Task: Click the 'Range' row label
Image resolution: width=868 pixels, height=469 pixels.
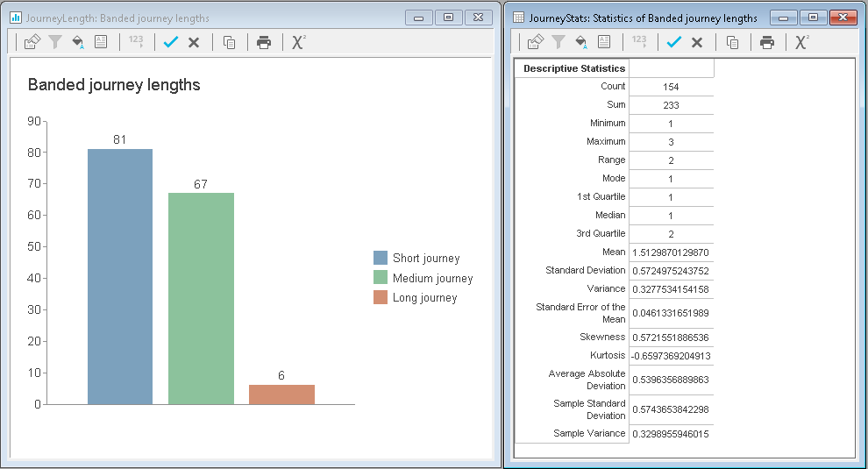Action: coord(612,160)
